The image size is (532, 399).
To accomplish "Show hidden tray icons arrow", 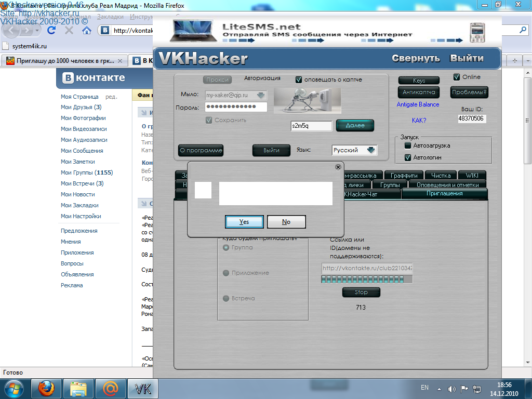I will (439, 389).
